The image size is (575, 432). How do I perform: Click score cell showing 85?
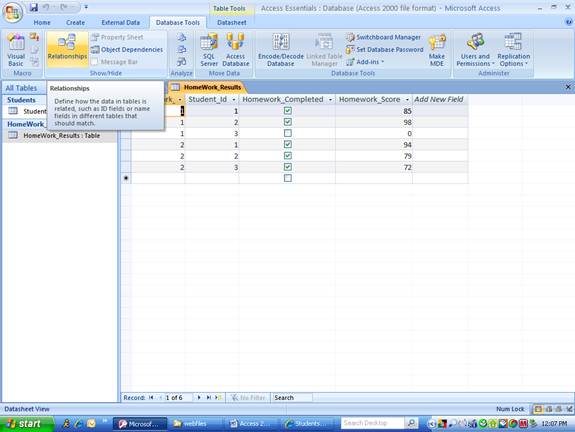tap(374, 111)
